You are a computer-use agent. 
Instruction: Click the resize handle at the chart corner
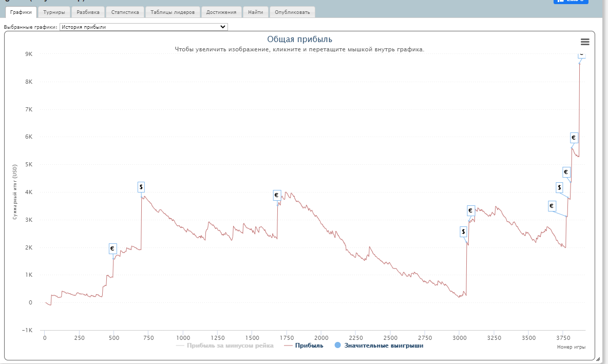[598, 359]
